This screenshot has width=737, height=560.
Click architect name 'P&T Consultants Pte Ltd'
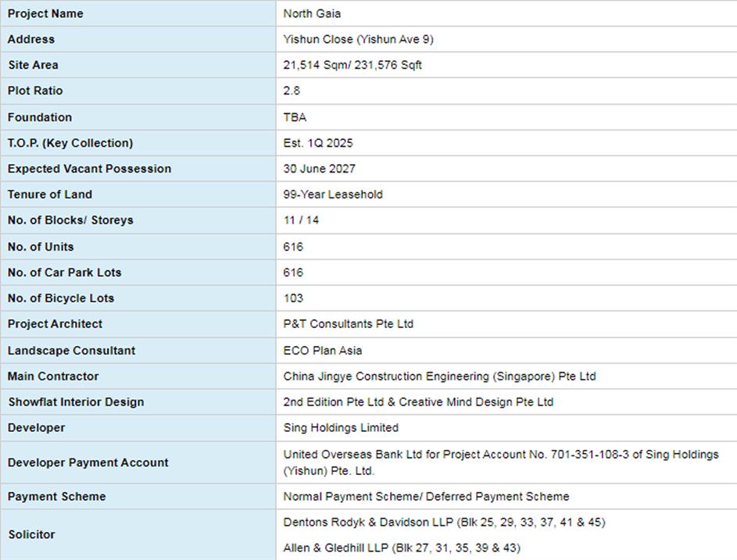coord(348,324)
